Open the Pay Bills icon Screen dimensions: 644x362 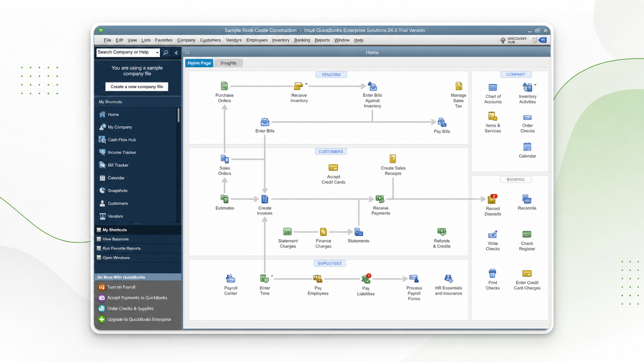pos(442,122)
